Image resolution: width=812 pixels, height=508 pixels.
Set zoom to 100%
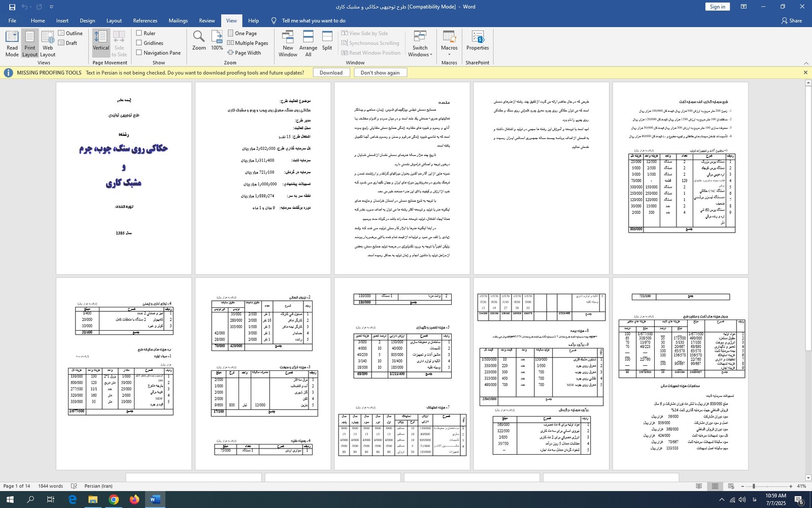click(x=217, y=41)
